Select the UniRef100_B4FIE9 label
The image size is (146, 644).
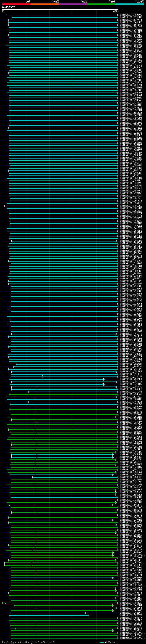coord(131,35)
